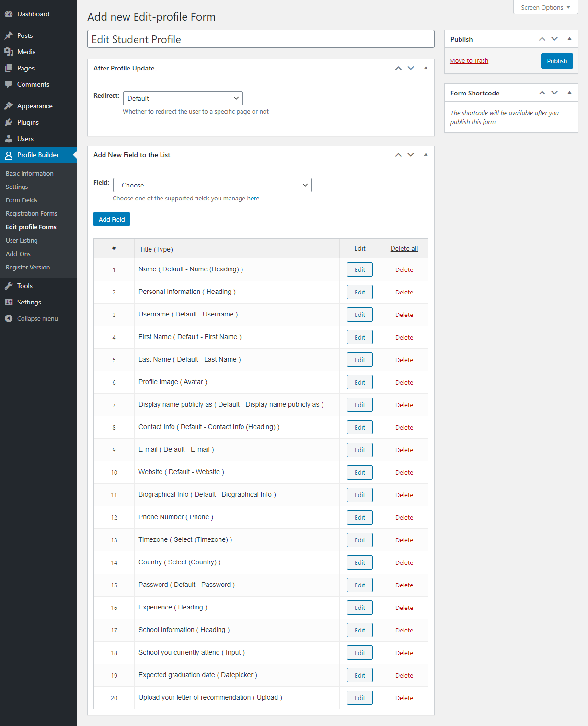The image size is (588, 726).
Task: Click the Media icon in sidebar
Action: pos(9,52)
